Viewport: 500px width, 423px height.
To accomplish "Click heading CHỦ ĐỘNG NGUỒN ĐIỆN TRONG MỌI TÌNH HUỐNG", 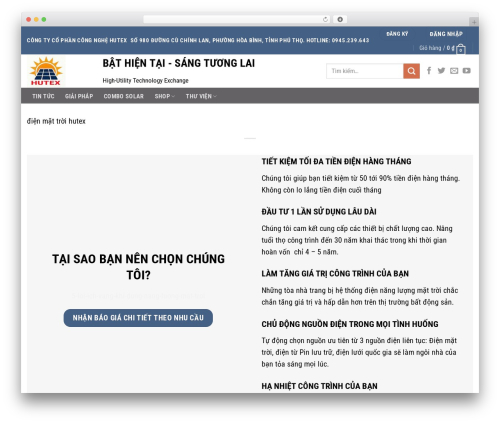I will [x=350, y=324].
